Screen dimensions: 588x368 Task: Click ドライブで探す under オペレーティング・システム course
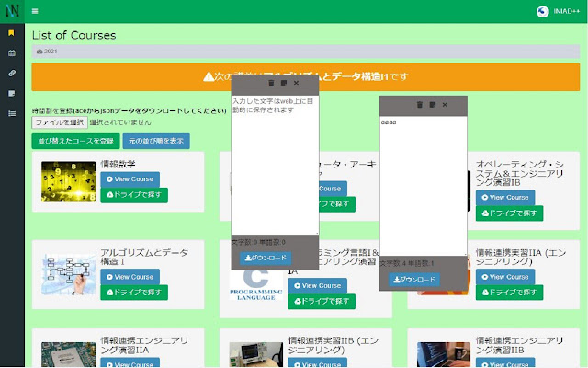509,213
